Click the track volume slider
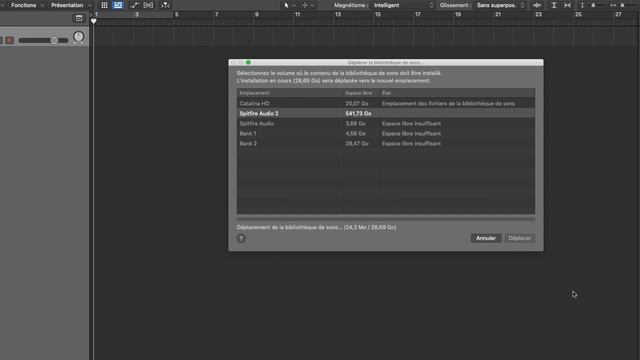This screenshot has height=360, width=640. pyautogui.click(x=44, y=40)
